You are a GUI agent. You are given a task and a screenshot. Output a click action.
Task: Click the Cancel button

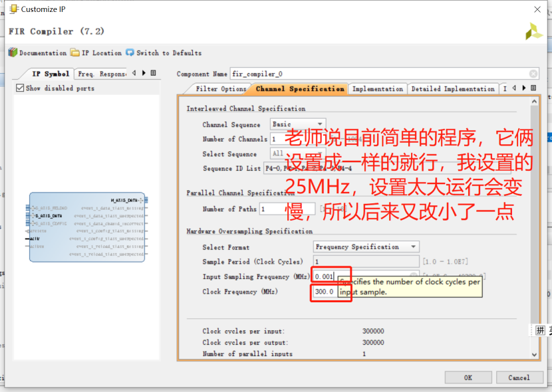pos(519,377)
